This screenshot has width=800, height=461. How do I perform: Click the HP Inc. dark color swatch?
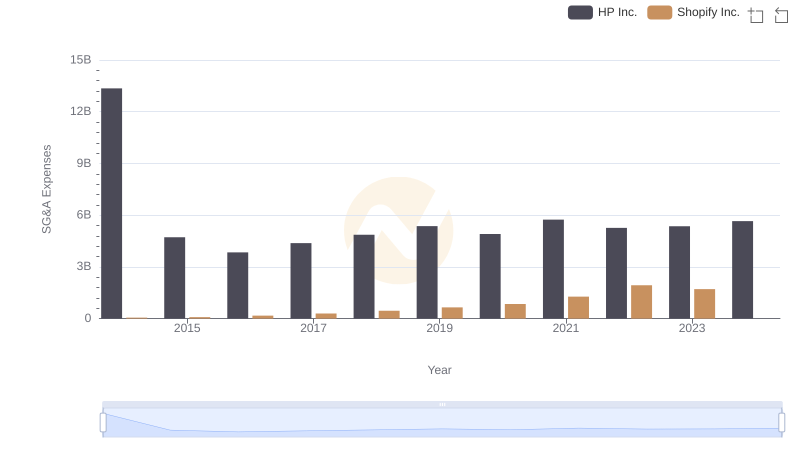(580, 12)
